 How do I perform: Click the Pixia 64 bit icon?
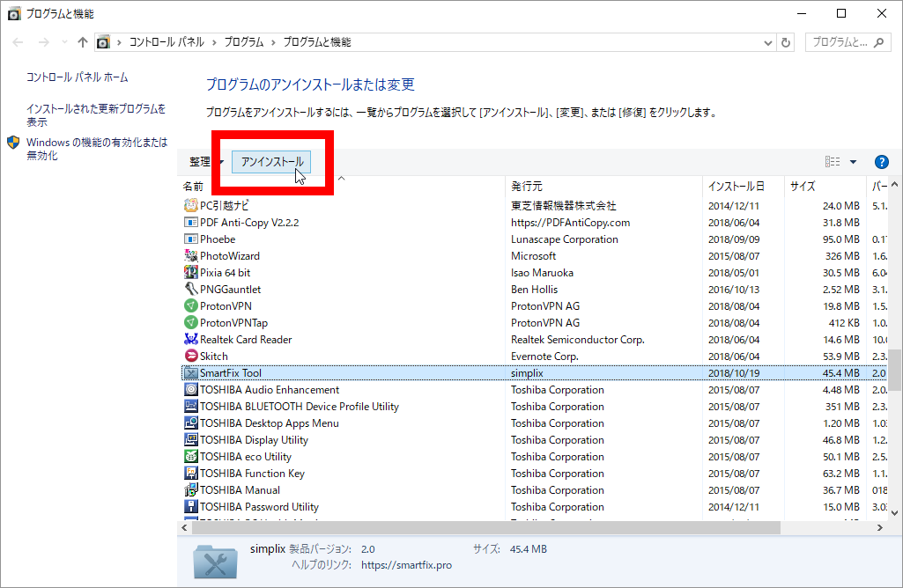coord(190,272)
